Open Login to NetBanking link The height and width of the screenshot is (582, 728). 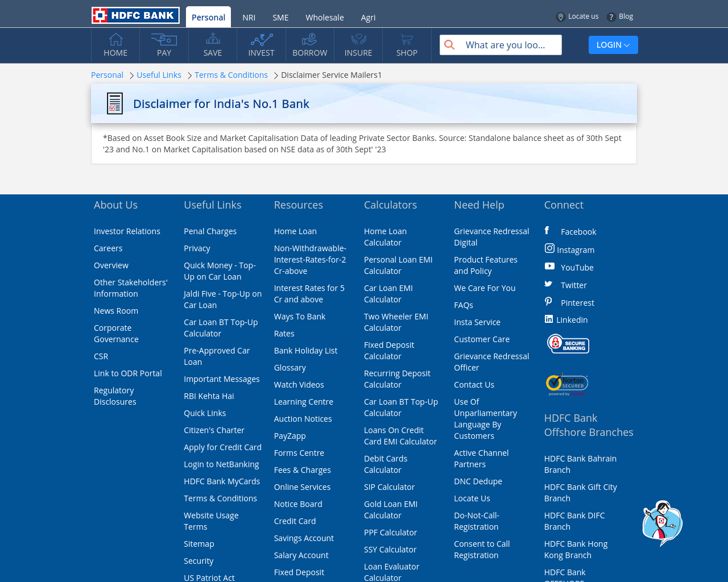(x=221, y=464)
